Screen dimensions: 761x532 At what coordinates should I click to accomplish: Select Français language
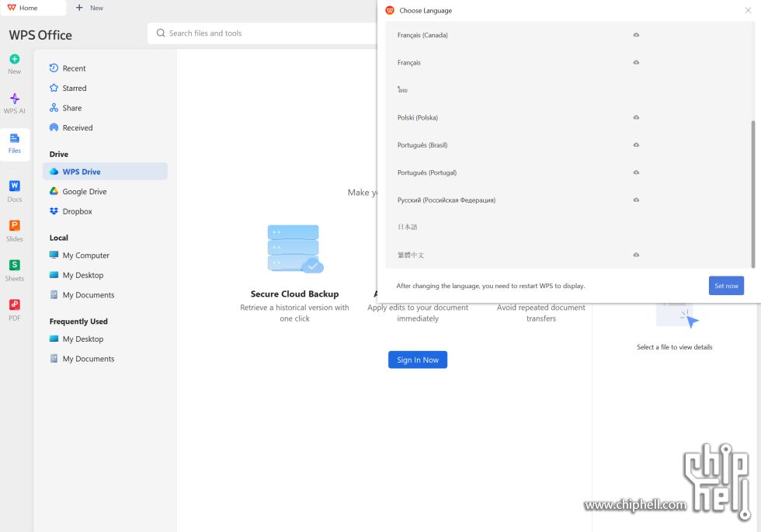(x=409, y=63)
